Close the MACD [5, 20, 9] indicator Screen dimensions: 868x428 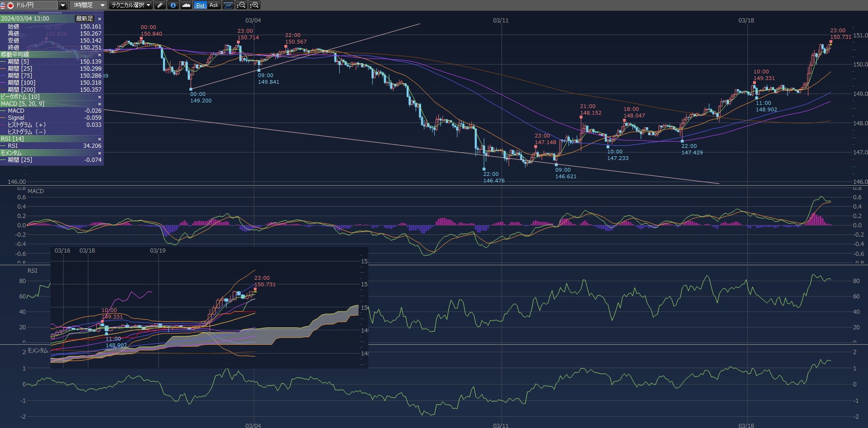point(100,104)
